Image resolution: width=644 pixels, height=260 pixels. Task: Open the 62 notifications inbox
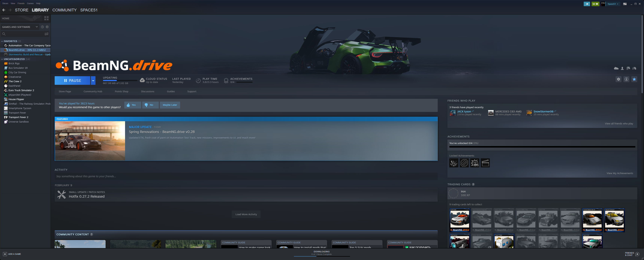pyautogui.click(x=595, y=4)
